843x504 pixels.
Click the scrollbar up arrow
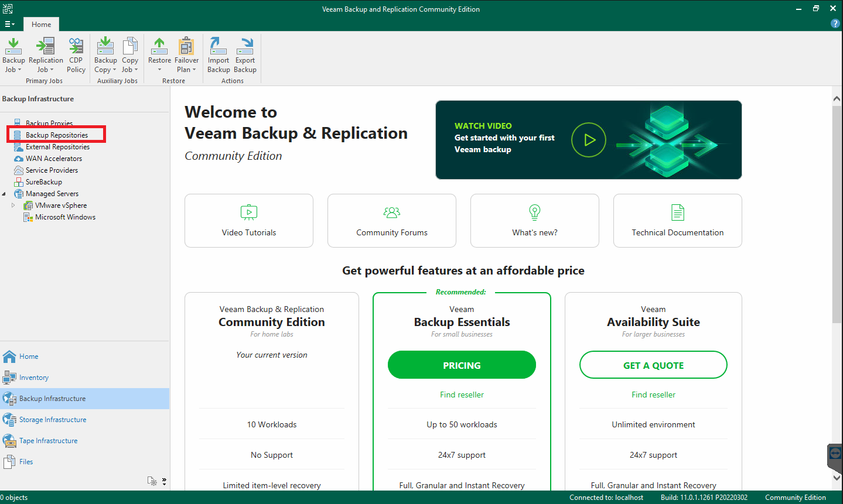point(837,99)
